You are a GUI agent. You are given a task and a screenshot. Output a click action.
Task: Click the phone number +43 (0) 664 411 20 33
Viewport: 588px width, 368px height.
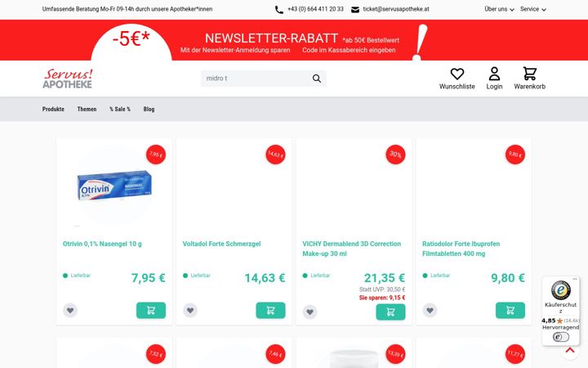point(315,9)
